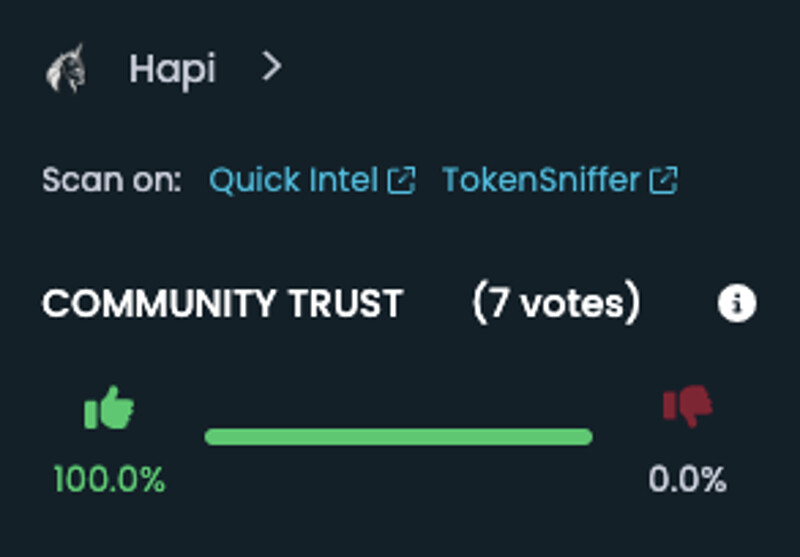
Task: Click the green community trust bar
Action: [x=398, y=437]
